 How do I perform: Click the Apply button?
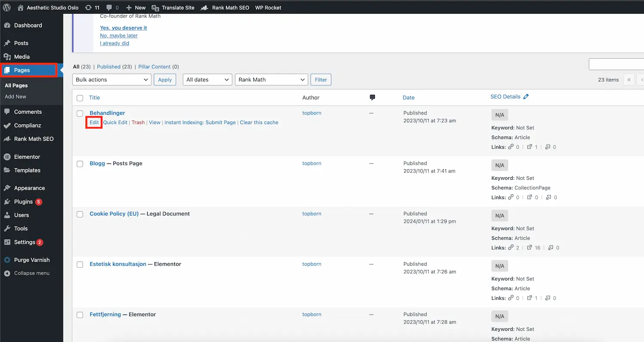[x=165, y=79]
